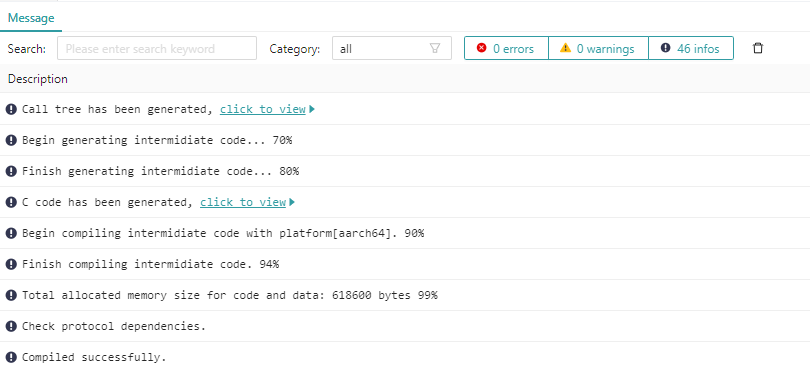Screen dimensions: 810x372
Task: Click info icon next to 'C code has been generated'
Action: [x=11, y=202]
